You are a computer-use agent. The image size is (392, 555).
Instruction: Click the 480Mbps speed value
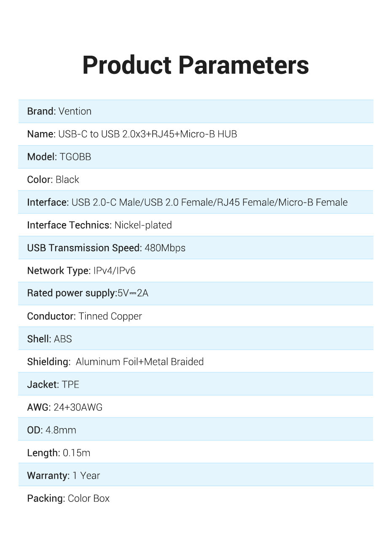point(165,248)
